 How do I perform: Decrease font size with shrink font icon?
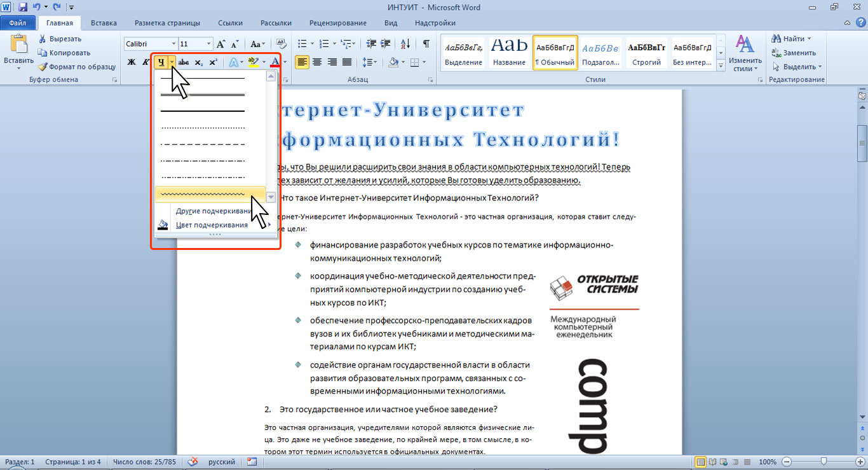pos(234,44)
